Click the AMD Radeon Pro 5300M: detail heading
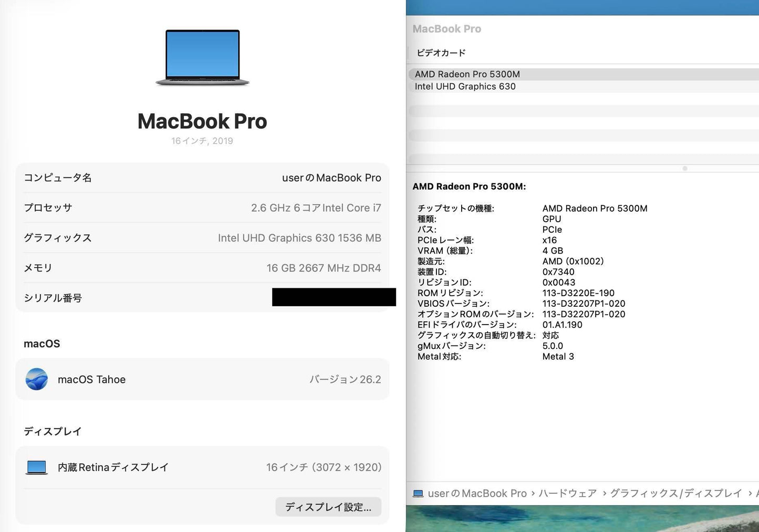 (x=469, y=186)
